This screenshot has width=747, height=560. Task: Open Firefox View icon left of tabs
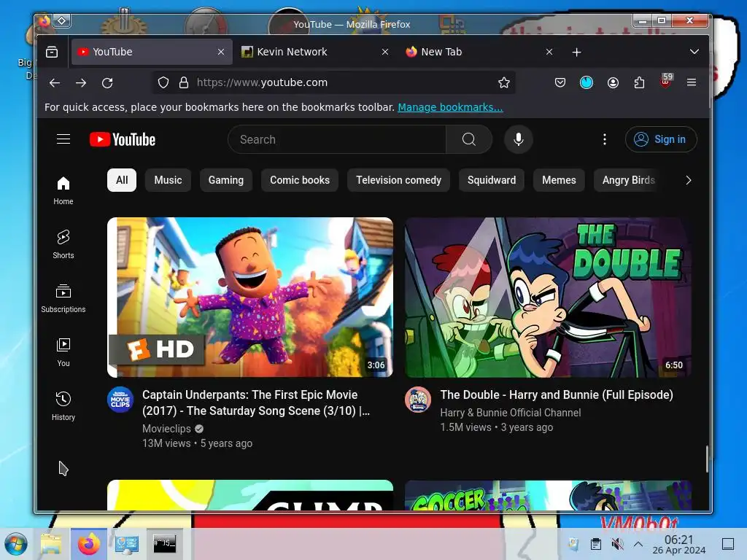52,52
